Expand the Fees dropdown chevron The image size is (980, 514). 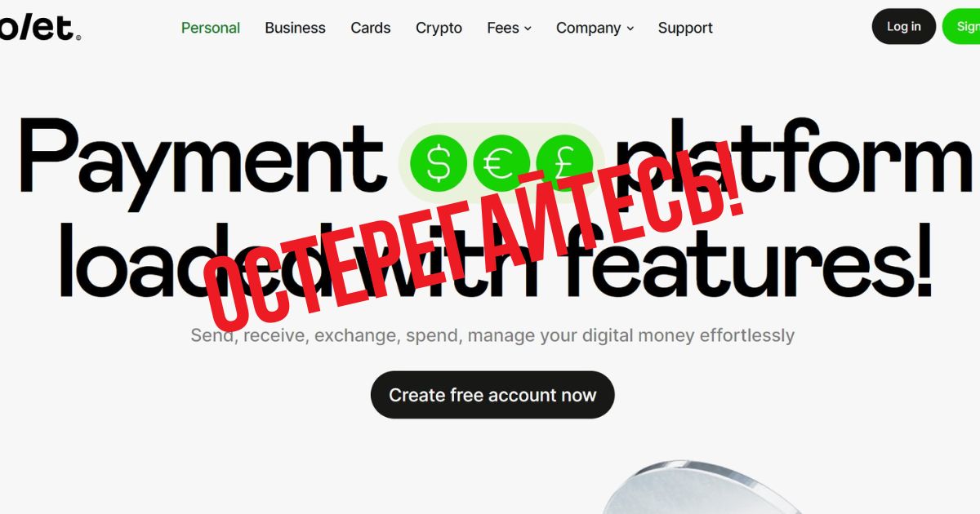528,29
